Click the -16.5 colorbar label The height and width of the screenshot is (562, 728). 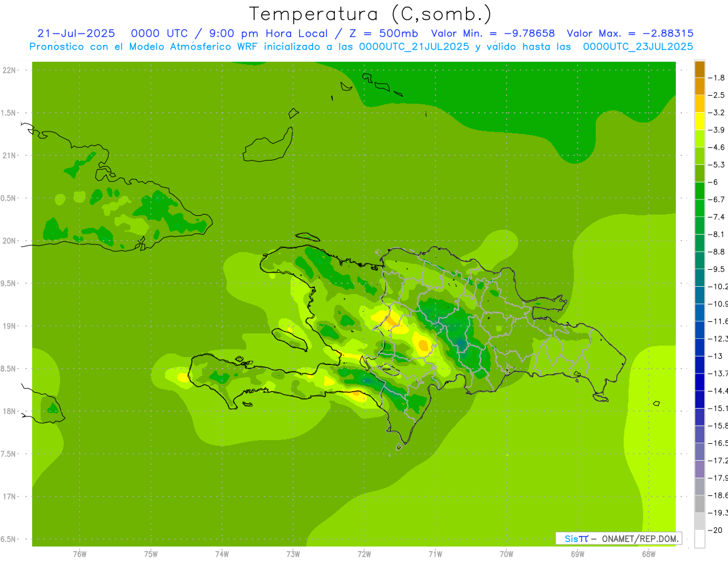point(718,443)
